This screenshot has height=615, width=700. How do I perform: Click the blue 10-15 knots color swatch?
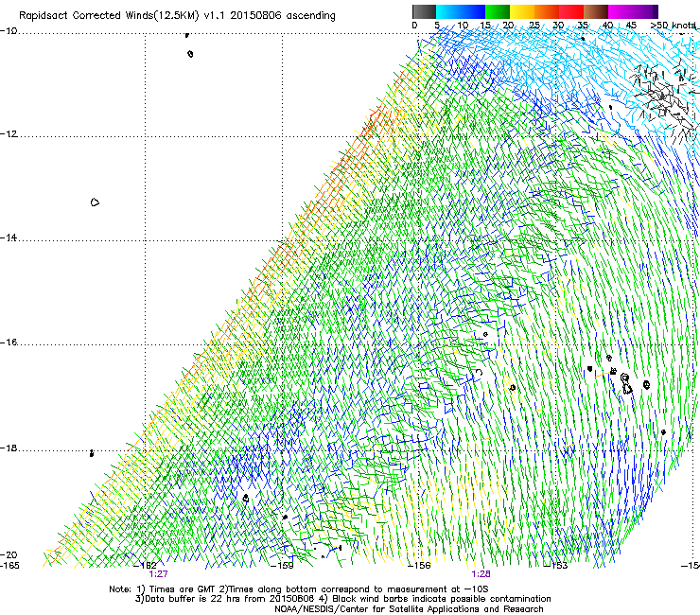point(473,11)
